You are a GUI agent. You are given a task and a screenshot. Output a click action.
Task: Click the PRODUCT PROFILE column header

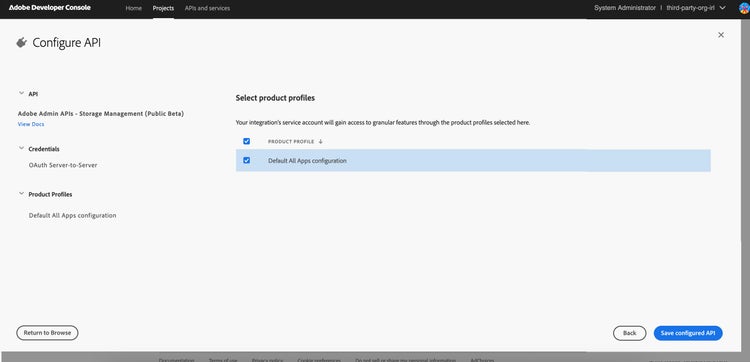click(291, 142)
